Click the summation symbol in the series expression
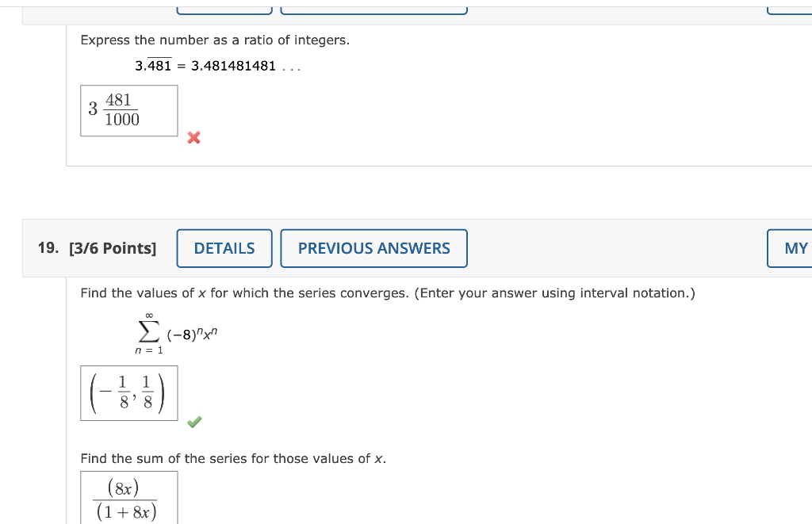Screen dimensions: 812x524 (x=149, y=333)
